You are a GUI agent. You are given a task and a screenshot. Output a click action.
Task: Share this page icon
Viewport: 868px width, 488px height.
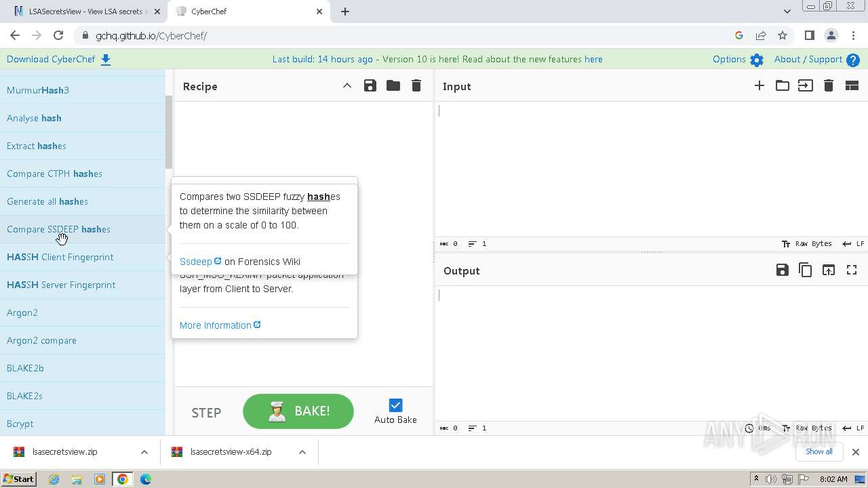761,35
